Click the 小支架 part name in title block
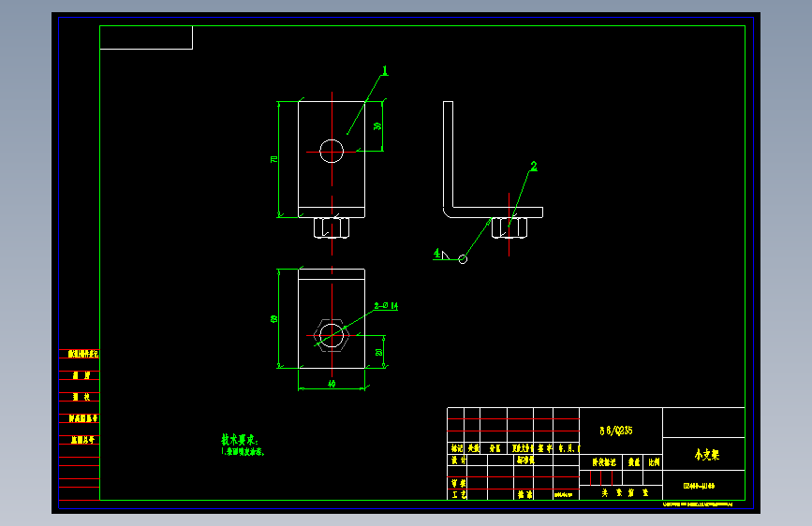Screen dimensions: 812x526 pyautogui.click(x=707, y=455)
